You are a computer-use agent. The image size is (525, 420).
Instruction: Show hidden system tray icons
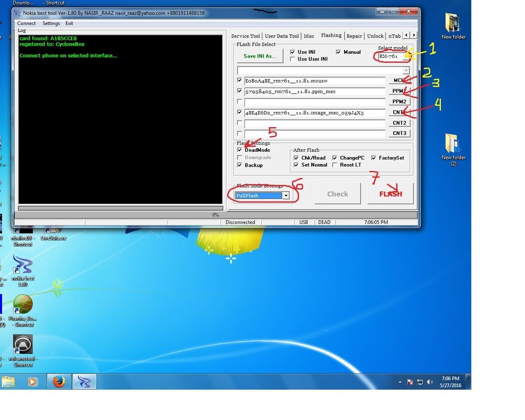(x=400, y=382)
